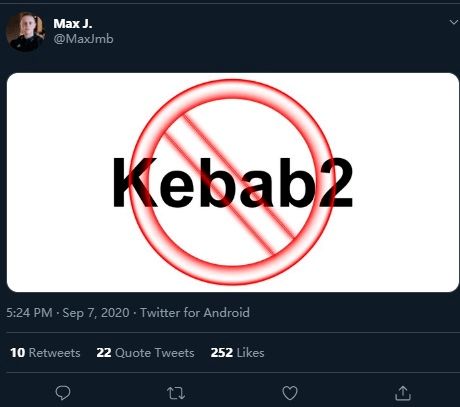
Task: Open the Kebab2 image attachment
Action: (233, 182)
